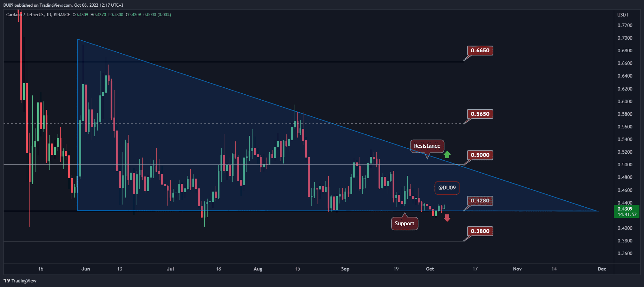The height and width of the screenshot is (287, 644).
Task: Click the Nov date on time axis
Action: point(517,269)
